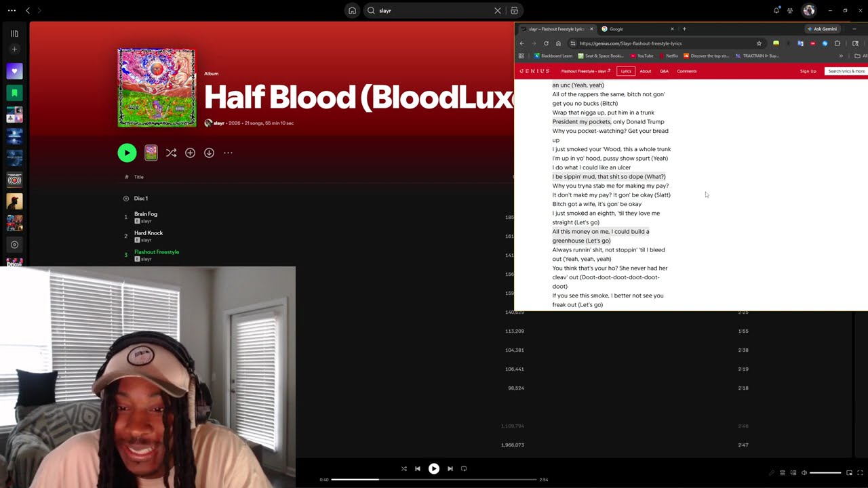Open Spotify friend activity icon
The width and height of the screenshot is (868, 488).
(790, 10)
